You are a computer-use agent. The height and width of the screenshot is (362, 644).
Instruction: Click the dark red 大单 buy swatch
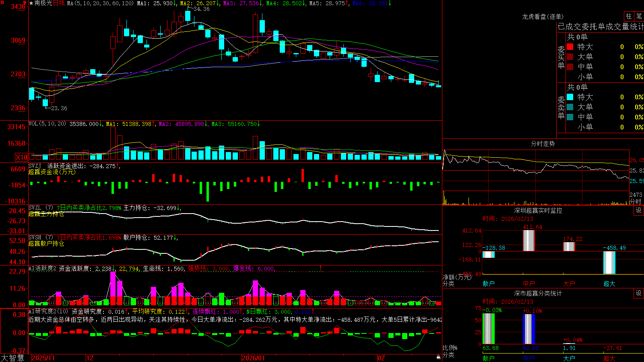point(570,57)
